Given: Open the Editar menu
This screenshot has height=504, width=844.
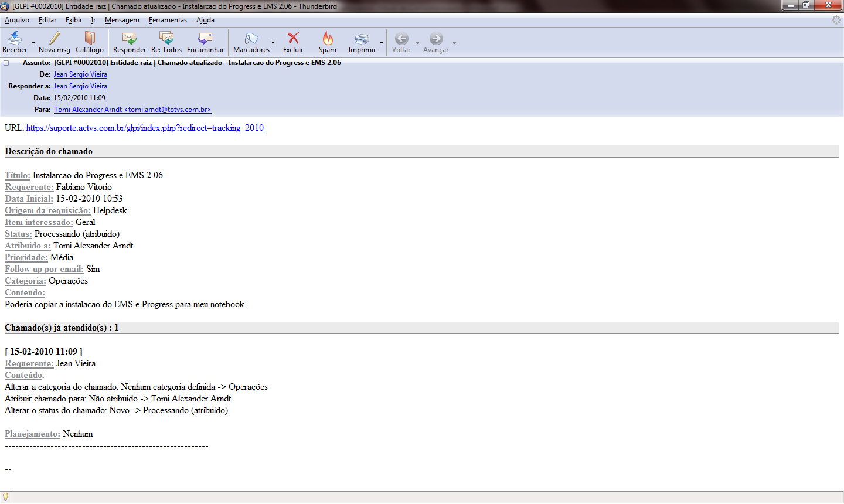Looking at the screenshot, I should click(47, 20).
